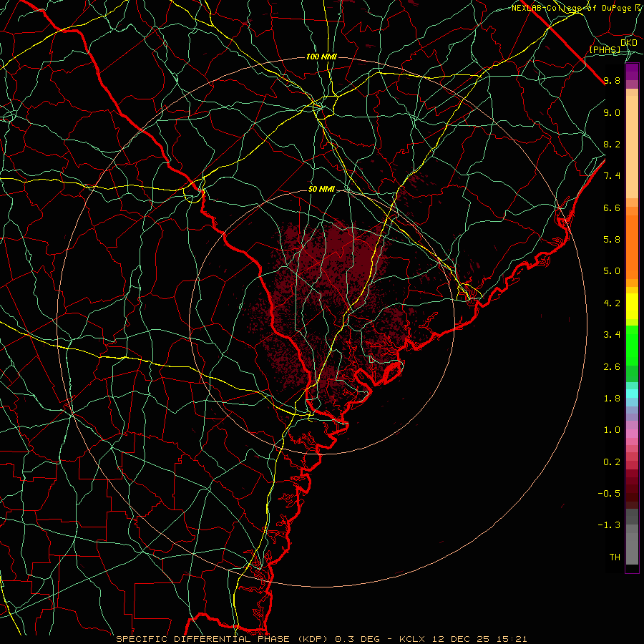644x644 pixels.
Task: Pick the yellow segment of the color bar
Action: [632, 306]
